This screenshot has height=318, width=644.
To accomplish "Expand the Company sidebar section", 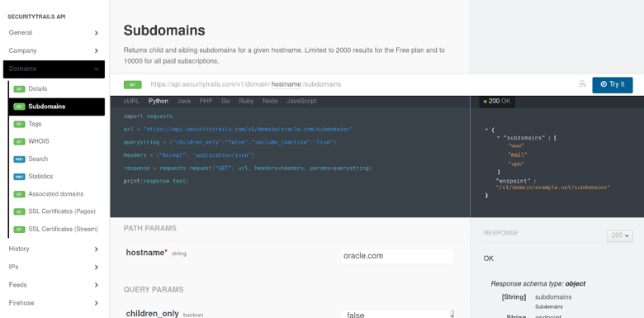I will pyautogui.click(x=54, y=50).
